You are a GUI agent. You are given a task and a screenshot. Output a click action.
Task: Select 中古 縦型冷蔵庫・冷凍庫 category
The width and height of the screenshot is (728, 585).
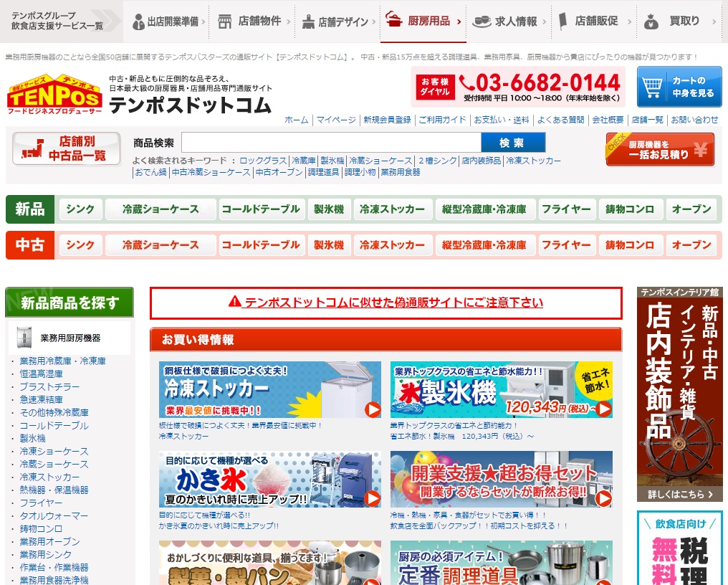click(x=484, y=245)
